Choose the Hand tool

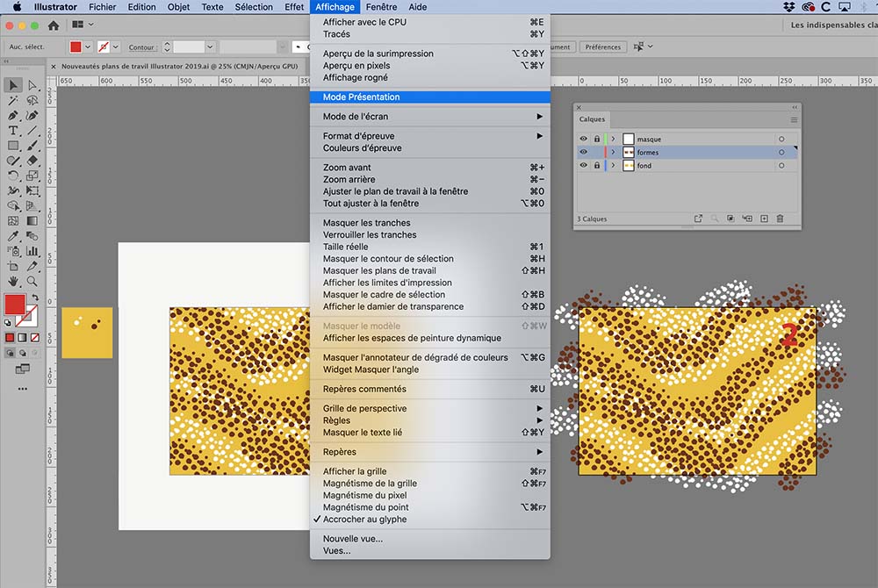pos(13,281)
